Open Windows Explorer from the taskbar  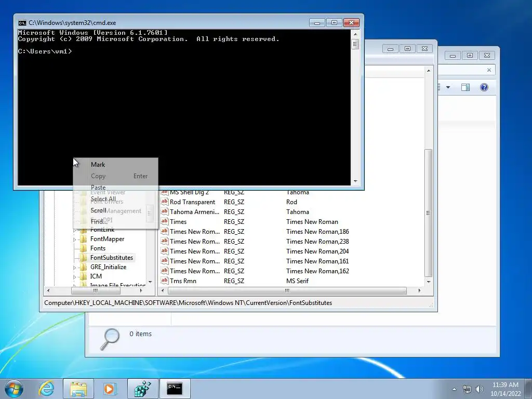pyautogui.click(x=78, y=389)
